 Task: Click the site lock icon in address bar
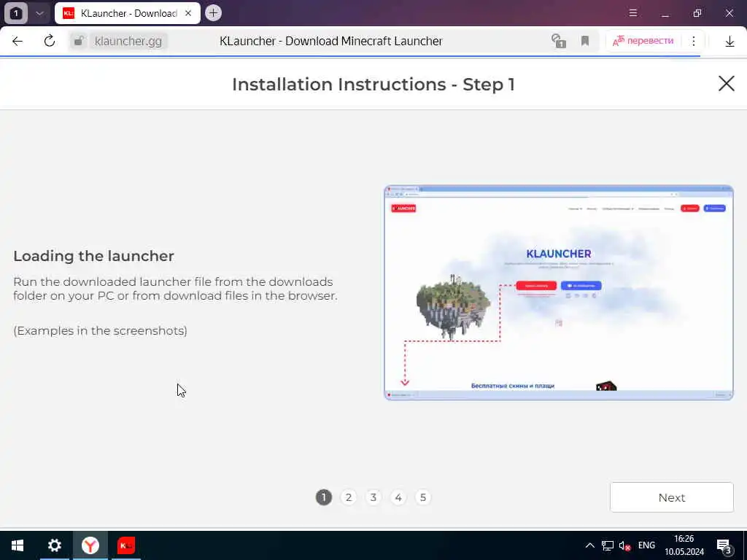[x=79, y=42]
